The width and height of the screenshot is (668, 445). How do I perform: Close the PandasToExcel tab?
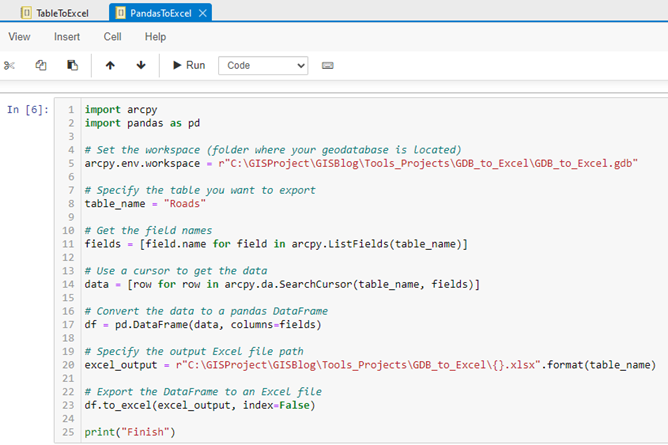pos(203,13)
